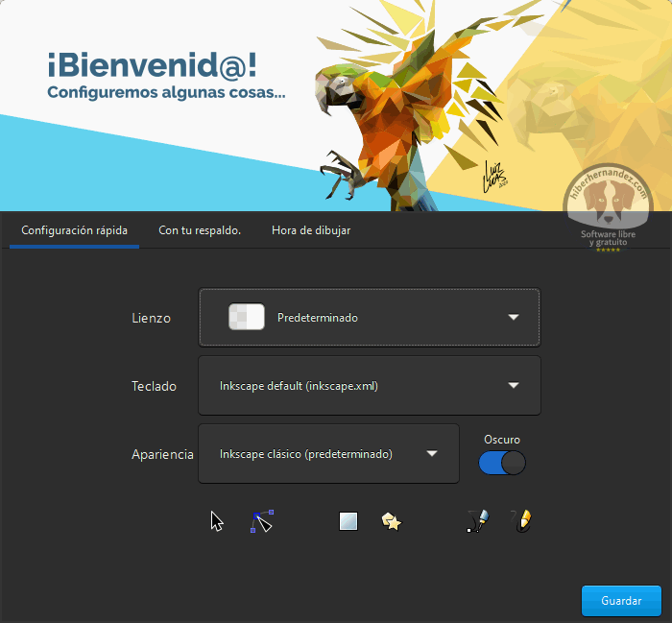The image size is (672, 623).
Task: Click the Teclado label text
Action: click(x=154, y=386)
